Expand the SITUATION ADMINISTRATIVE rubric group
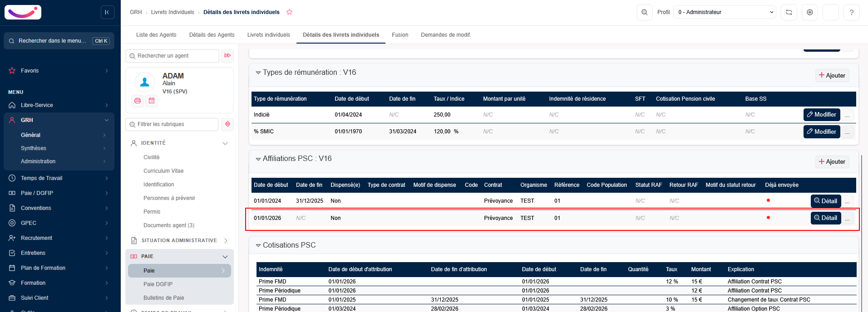The image size is (868, 312). point(226,241)
